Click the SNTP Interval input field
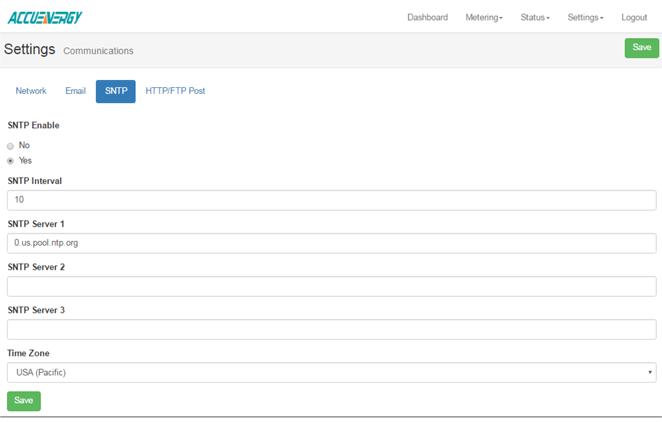Viewport: 662px width, 422px height. click(331, 200)
